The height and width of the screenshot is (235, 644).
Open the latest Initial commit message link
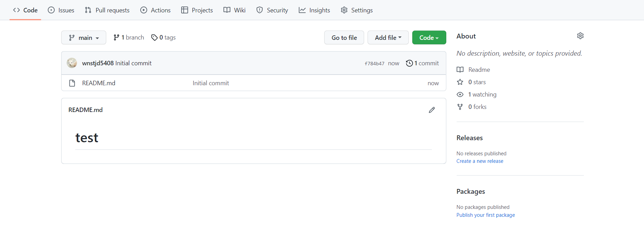click(x=133, y=63)
